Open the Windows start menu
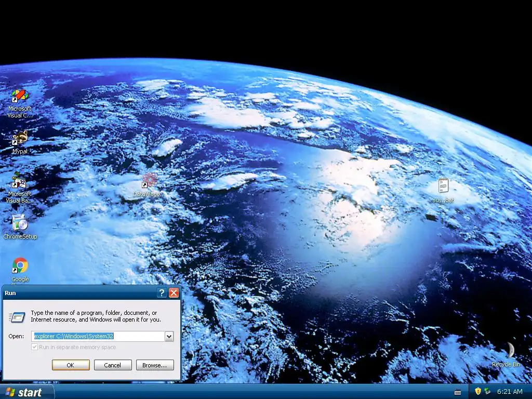532x399 pixels. pos(26,392)
